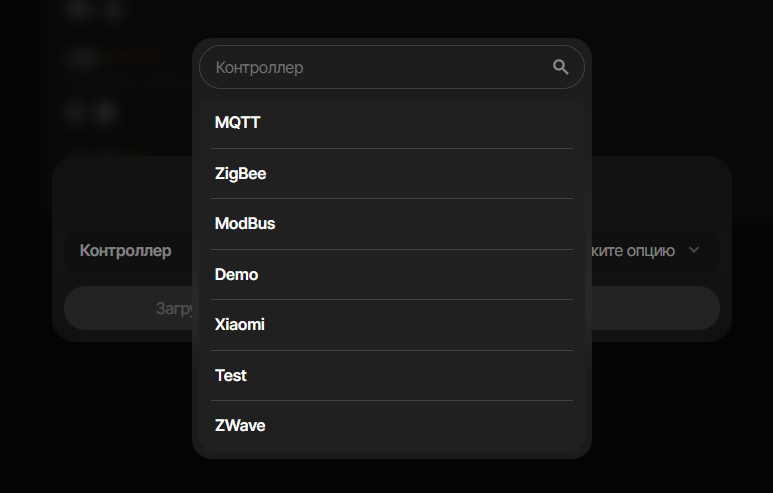
Task: Click the Контроллер placeholder text in the search box
Action: [x=260, y=68]
